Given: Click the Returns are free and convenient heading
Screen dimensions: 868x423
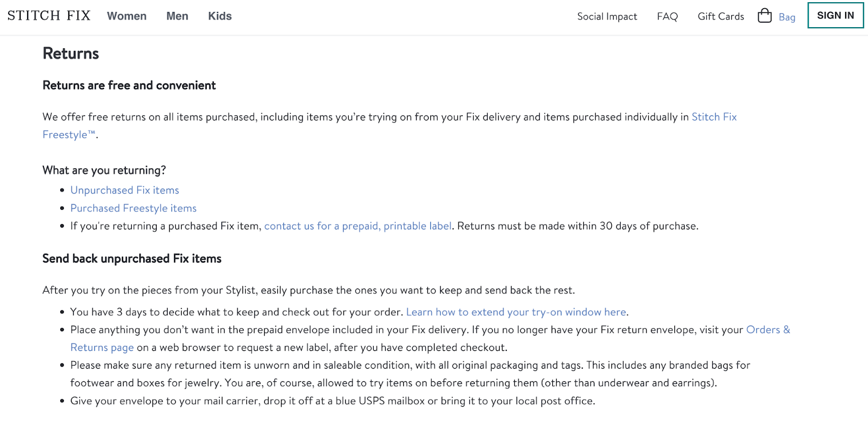Looking at the screenshot, I should tap(129, 86).
